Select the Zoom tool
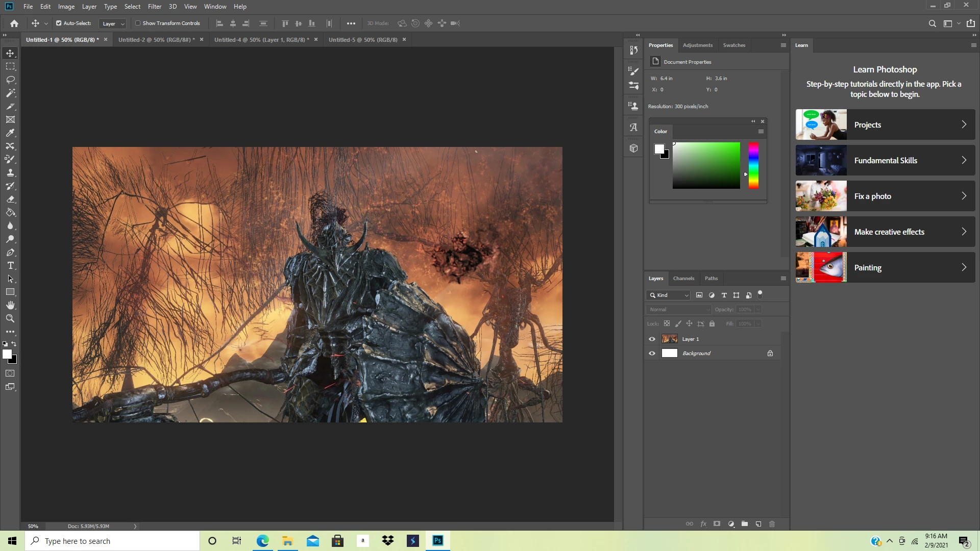This screenshot has width=980, height=551. (10, 318)
